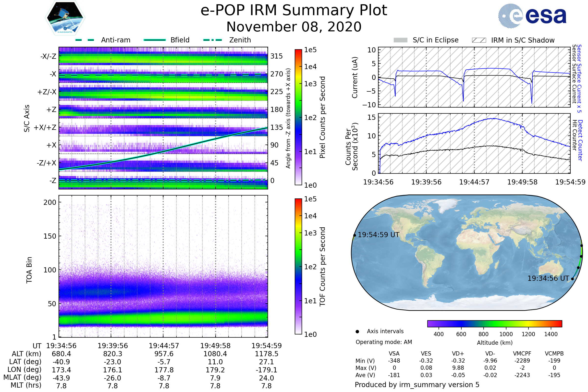Click the Operating mode: AM label

click(x=384, y=342)
